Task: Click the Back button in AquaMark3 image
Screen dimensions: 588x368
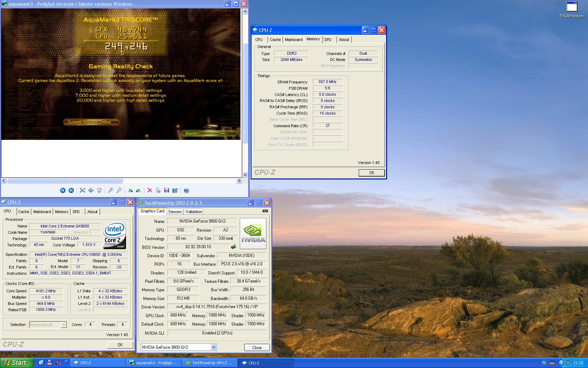Action: (209, 133)
